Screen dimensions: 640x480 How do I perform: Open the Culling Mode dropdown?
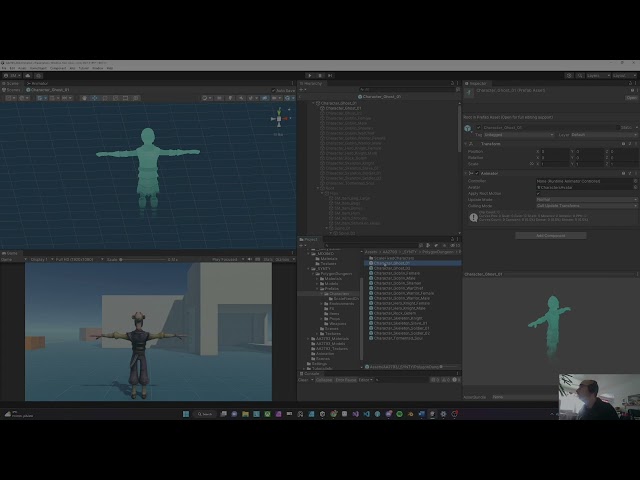[587, 206]
